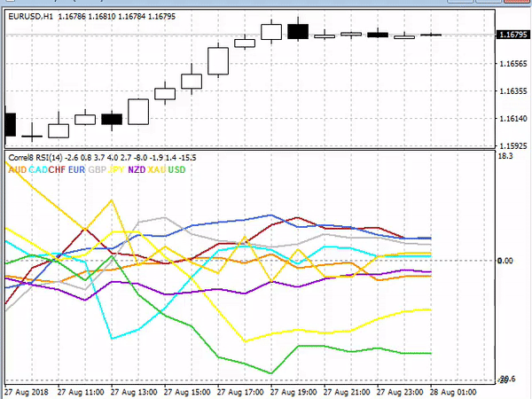
Task: Click the CHF legend label
Action: (x=58, y=168)
